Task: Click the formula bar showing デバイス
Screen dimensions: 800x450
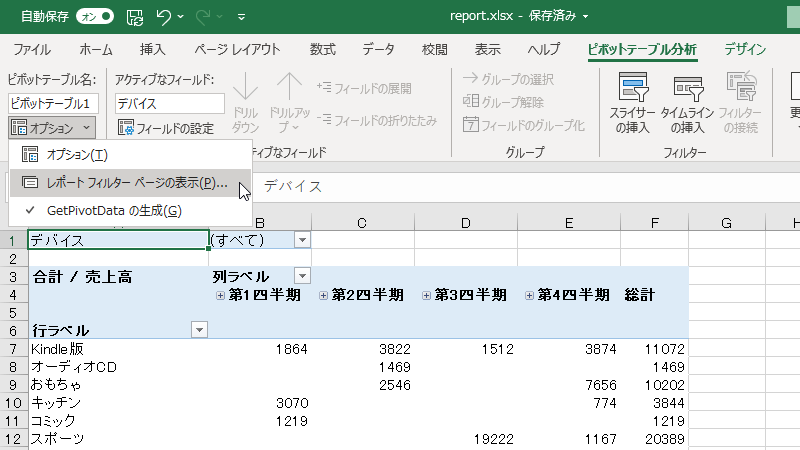Action: click(531, 187)
